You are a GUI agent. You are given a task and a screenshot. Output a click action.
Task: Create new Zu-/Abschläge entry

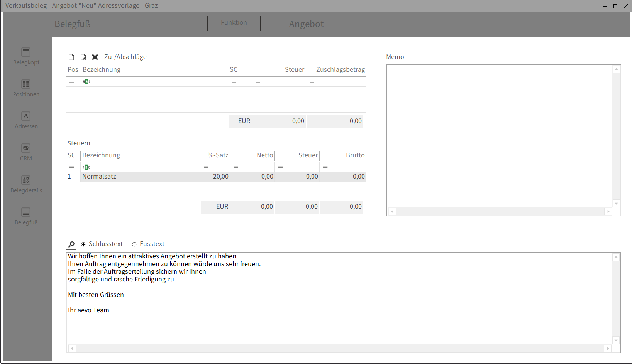[x=71, y=57]
